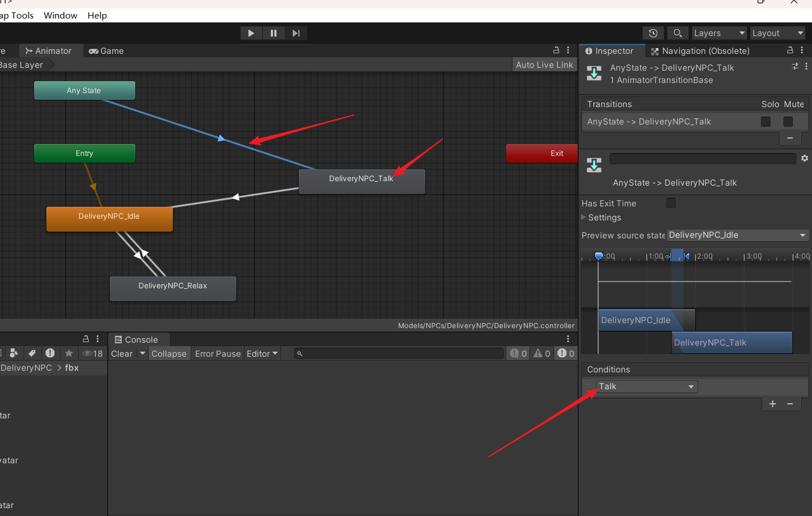
Task: Open the Preview source state dropdown
Action: point(737,235)
